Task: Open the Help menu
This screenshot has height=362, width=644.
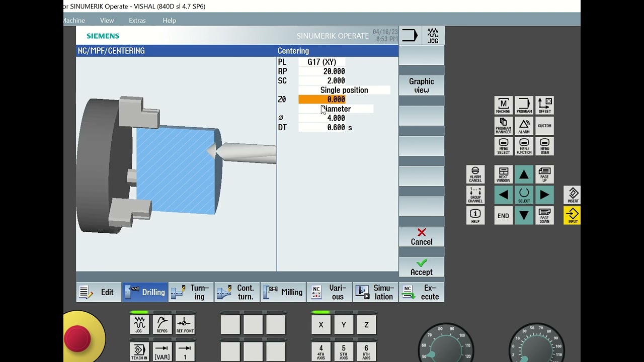Action: (x=169, y=20)
